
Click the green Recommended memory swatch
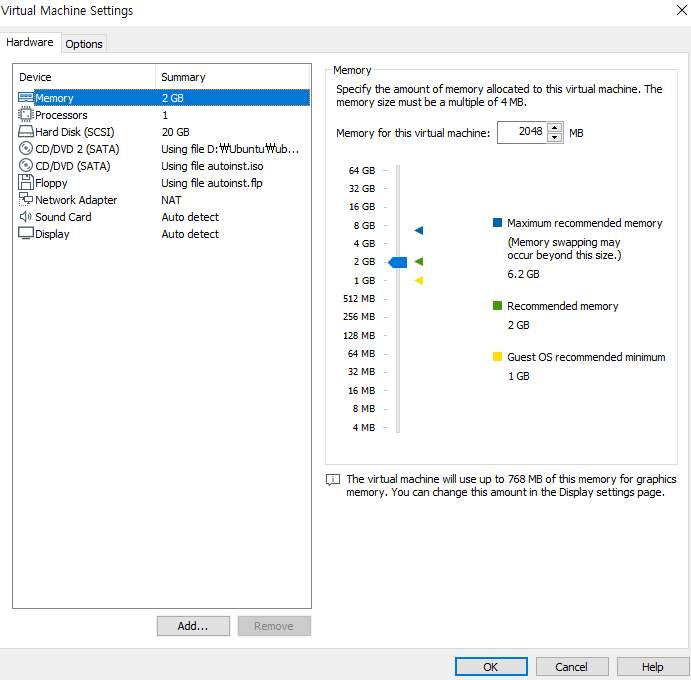click(x=497, y=305)
